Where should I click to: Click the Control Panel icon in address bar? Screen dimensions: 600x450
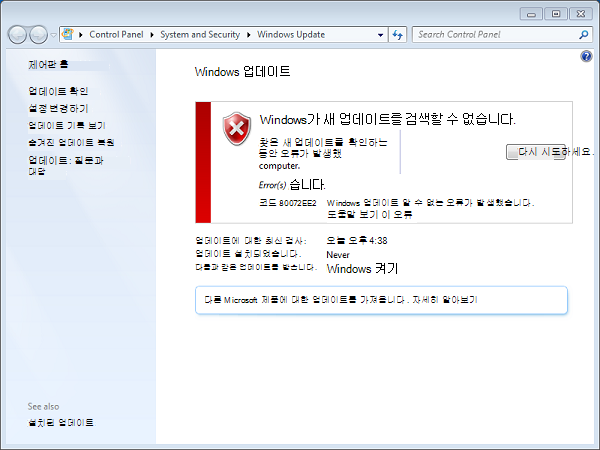coord(68,34)
